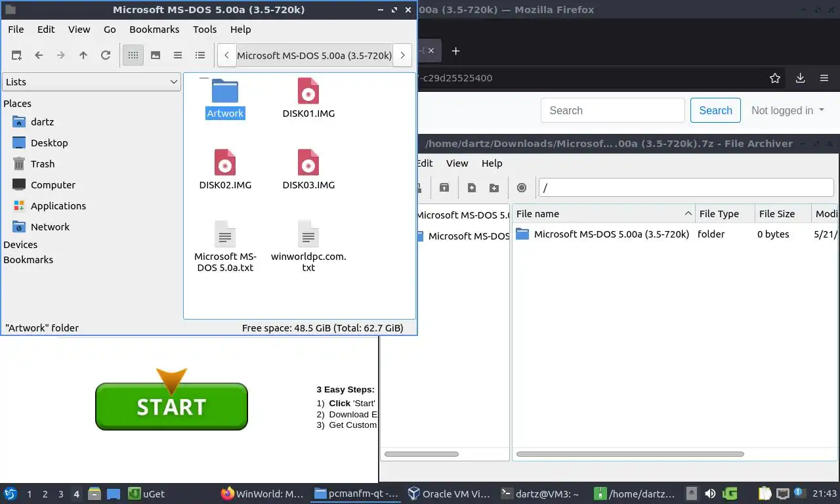This screenshot has width=840, height=504.
Task: Sort by the File Size column header
Action: tap(784, 214)
